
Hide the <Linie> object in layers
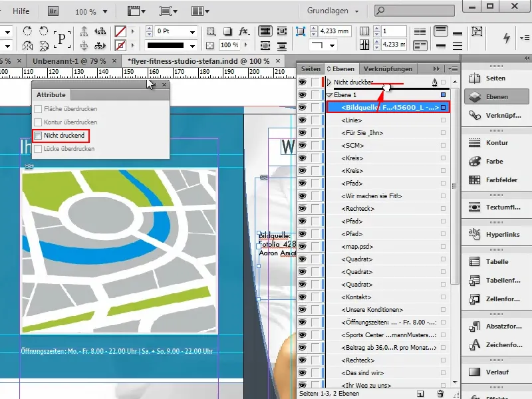click(303, 120)
